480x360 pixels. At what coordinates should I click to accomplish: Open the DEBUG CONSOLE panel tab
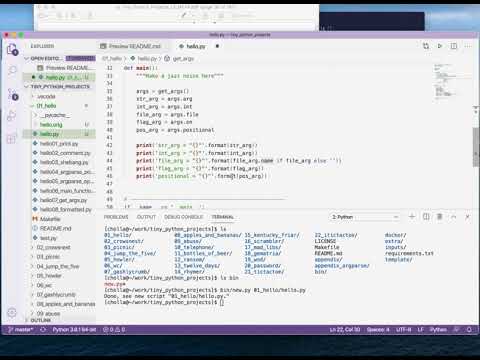point(184,217)
